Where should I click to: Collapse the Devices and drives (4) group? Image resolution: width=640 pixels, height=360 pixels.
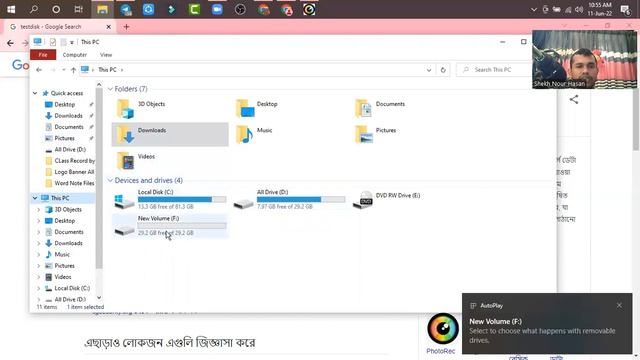click(110, 180)
